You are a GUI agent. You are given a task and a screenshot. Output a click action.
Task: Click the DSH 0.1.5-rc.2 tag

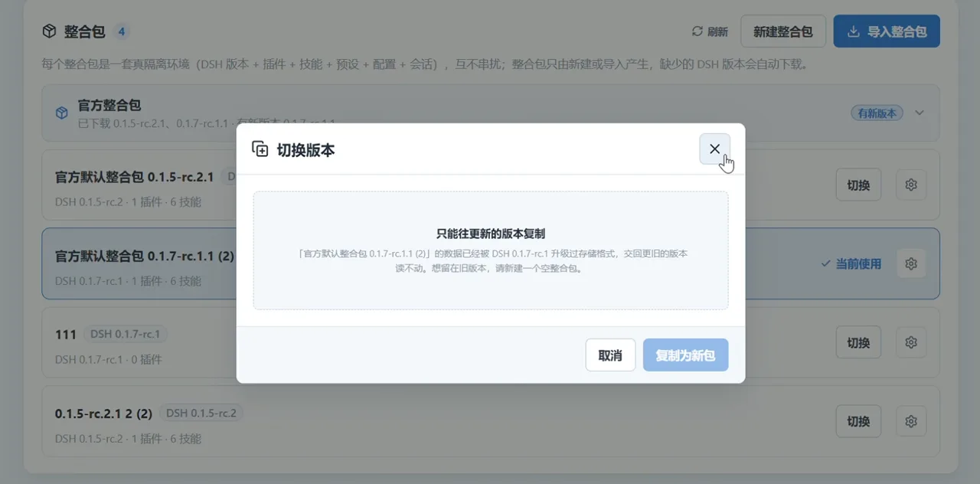point(201,413)
